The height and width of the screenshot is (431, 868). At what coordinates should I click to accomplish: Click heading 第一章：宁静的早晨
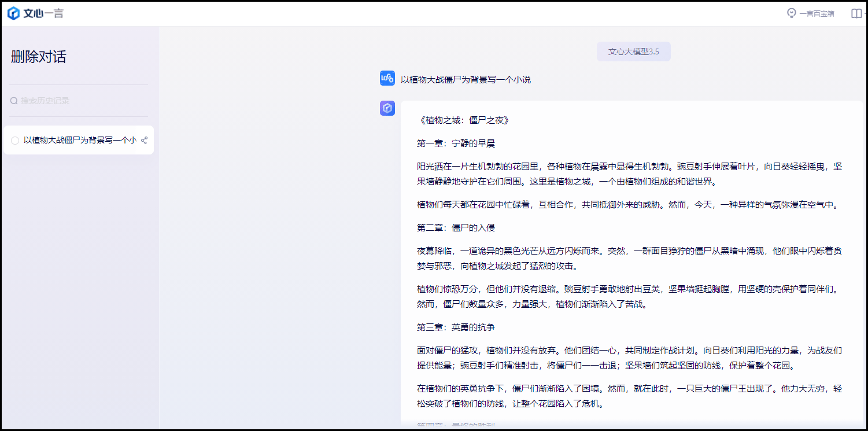(x=456, y=143)
